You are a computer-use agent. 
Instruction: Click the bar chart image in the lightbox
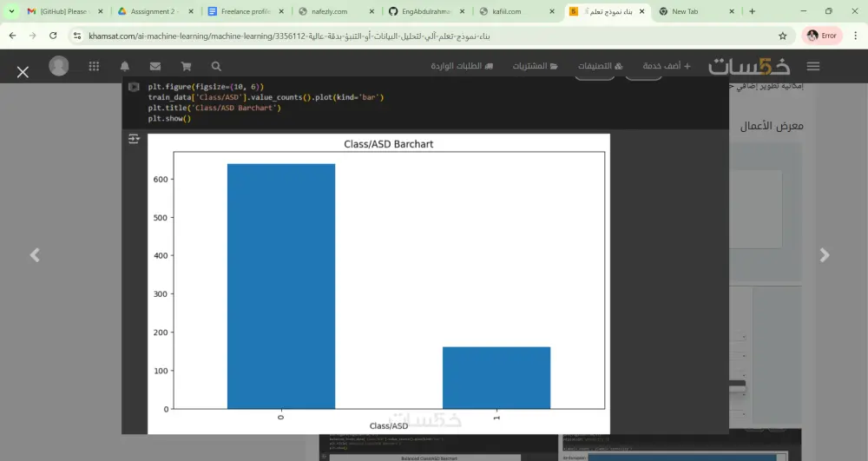[x=378, y=283]
